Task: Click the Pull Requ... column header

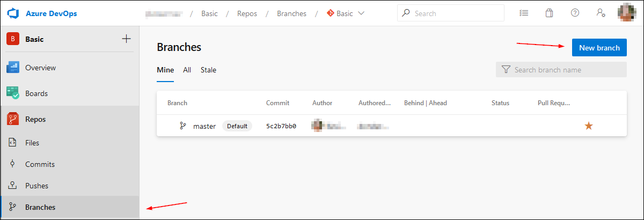Action: pyautogui.click(x=554, y=103)
